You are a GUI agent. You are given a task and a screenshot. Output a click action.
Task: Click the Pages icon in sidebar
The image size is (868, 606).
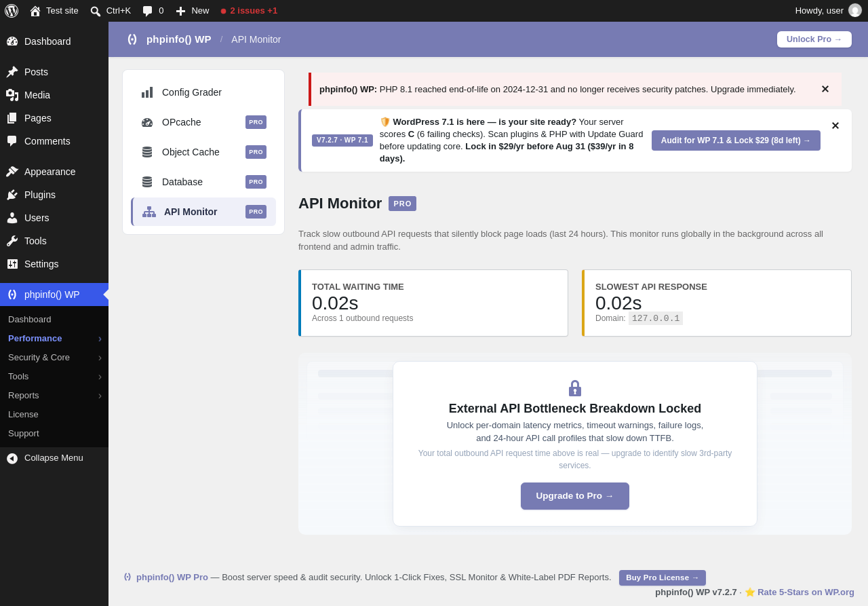(x=12, y=118)
